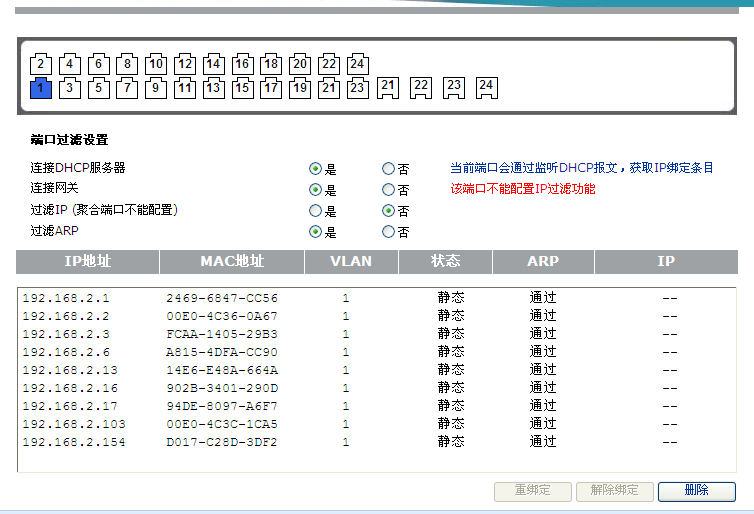Select port 1 in the port panel
The image size is (754, 514).
[40, 88]
